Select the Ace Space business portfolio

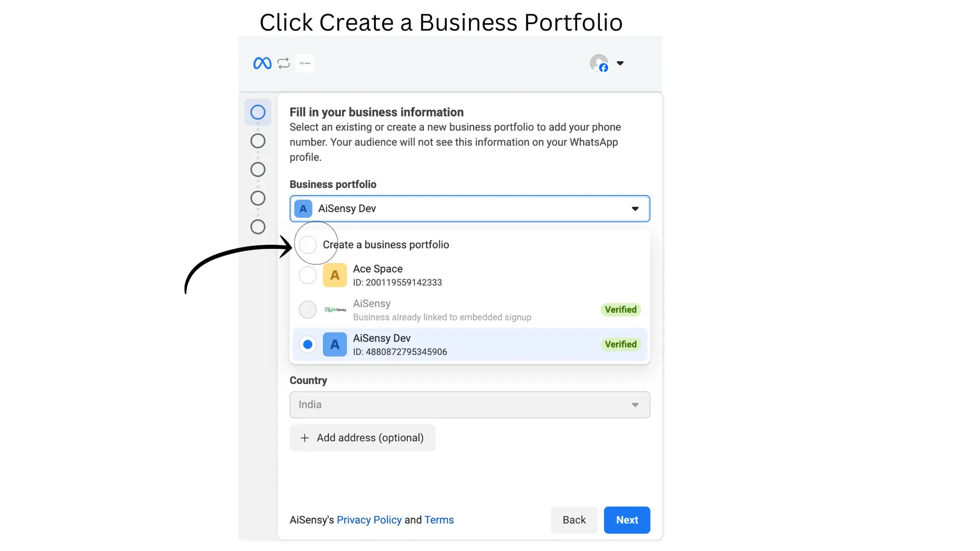(308, 275)
